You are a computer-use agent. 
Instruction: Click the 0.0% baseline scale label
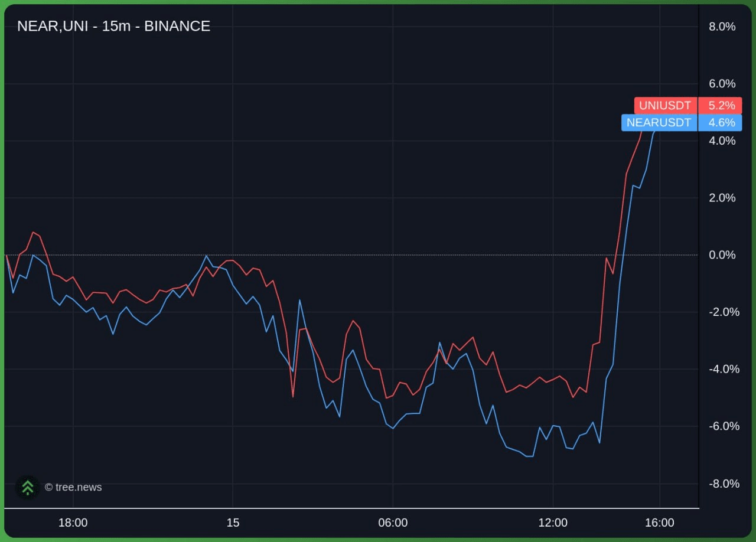[722, 255]
